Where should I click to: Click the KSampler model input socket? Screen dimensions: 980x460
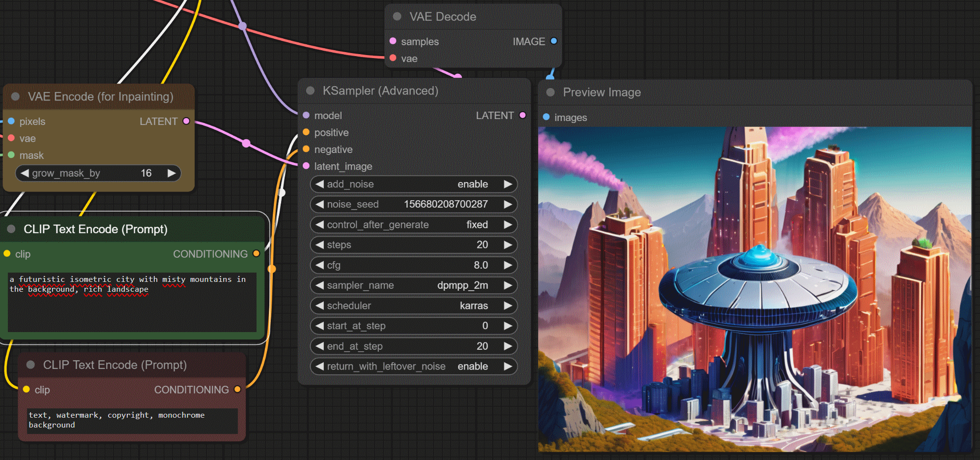point(306,115)
